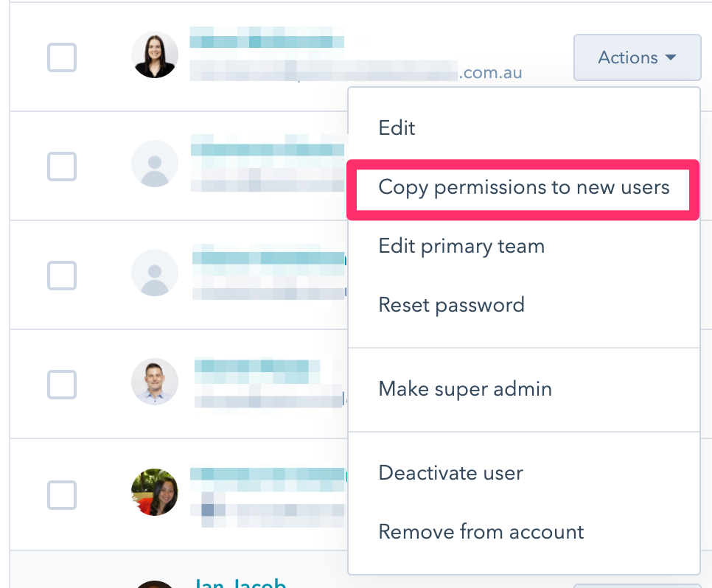Check the second user row checkbox
712x588 pixels.
pyautogui.click(x=62, y=166)
